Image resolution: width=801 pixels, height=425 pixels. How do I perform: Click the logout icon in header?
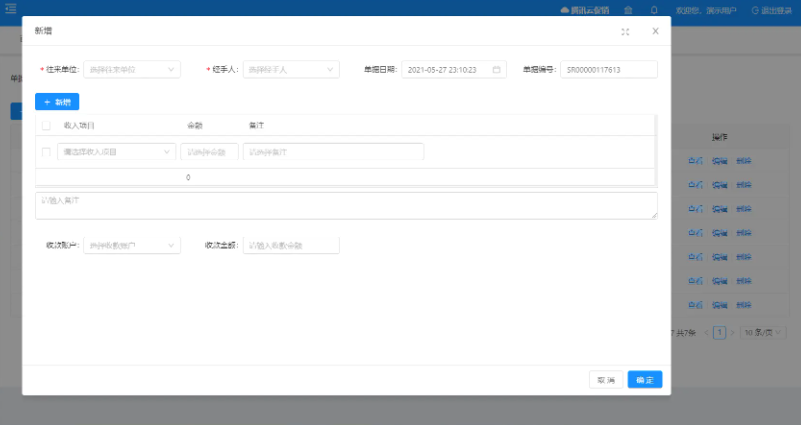click(755, 10)
